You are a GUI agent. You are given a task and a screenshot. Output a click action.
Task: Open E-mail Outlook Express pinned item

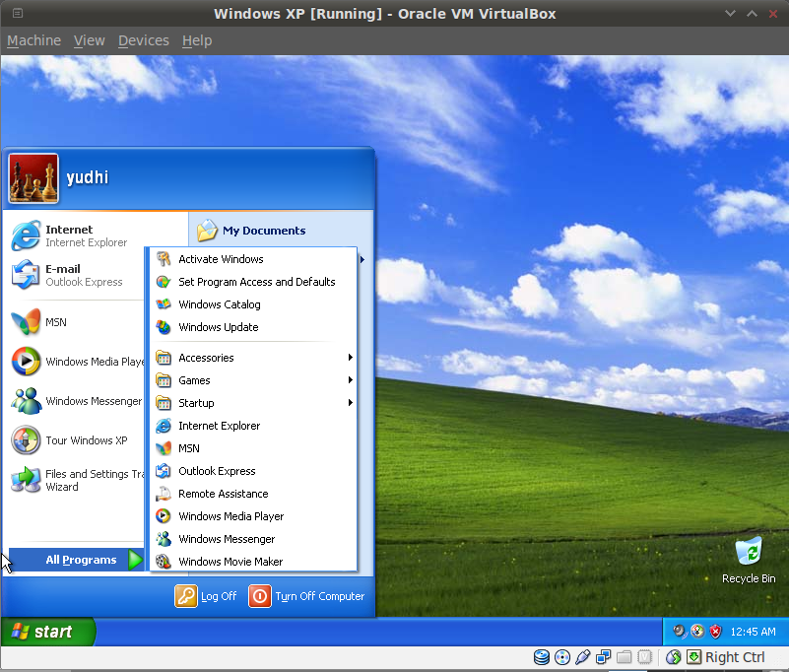(x=76, y=275)
